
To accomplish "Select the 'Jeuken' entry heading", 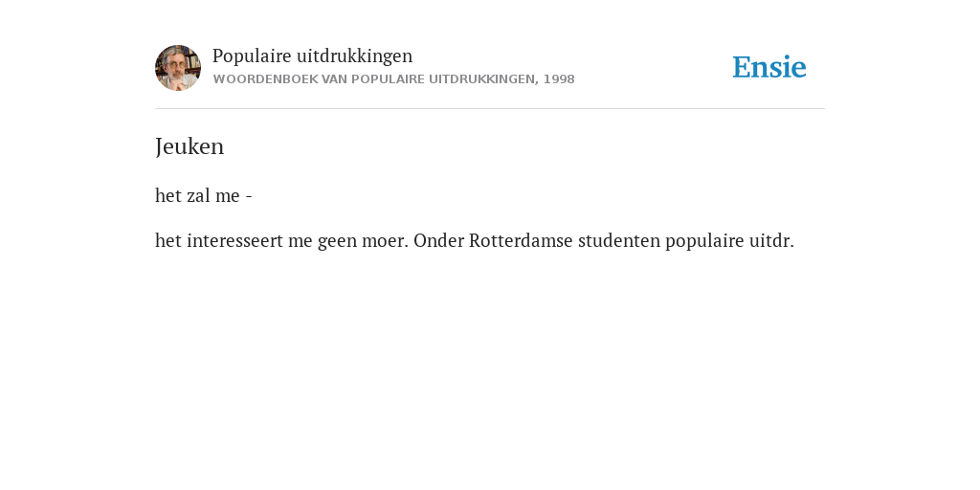I will point(189,146).
